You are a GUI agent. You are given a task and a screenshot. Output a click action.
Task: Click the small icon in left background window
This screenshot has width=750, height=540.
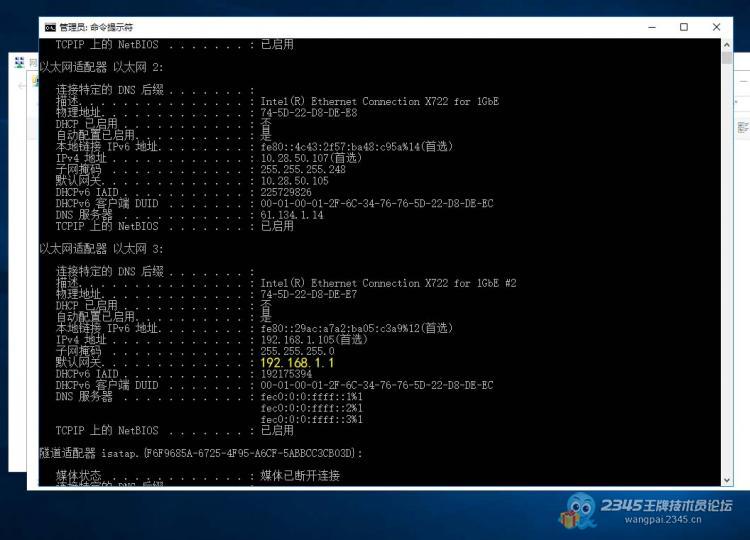19,62
